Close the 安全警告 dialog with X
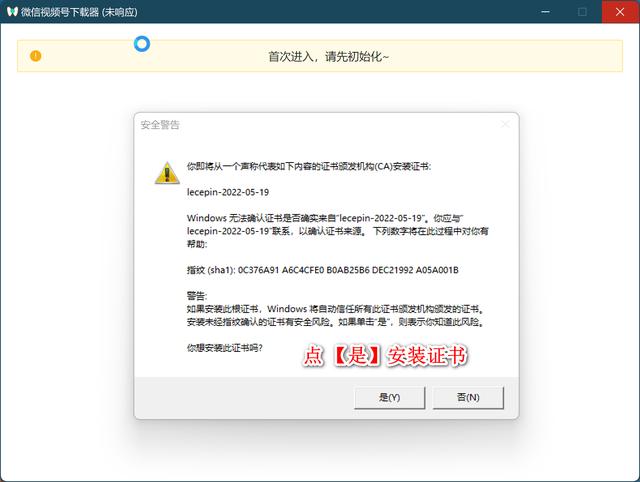This screenshot has width=640, height=482. [x=505, y=125]
